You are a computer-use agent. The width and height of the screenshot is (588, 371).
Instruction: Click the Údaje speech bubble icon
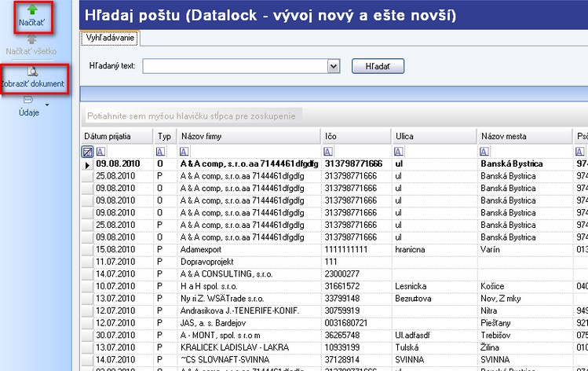pos(28,100)
